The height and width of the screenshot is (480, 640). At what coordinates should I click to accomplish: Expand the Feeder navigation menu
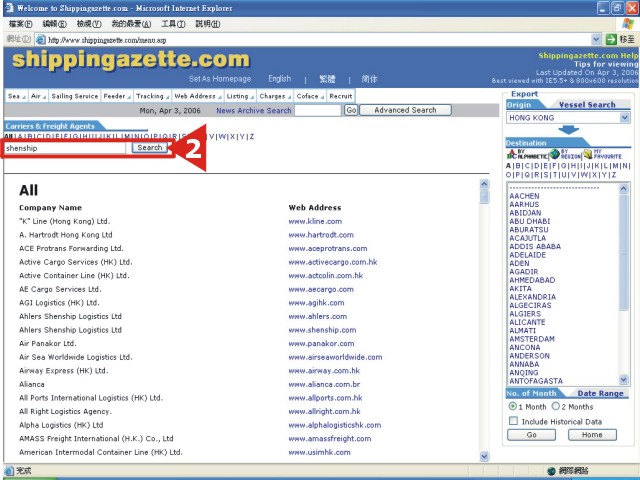tap(117, 96)
